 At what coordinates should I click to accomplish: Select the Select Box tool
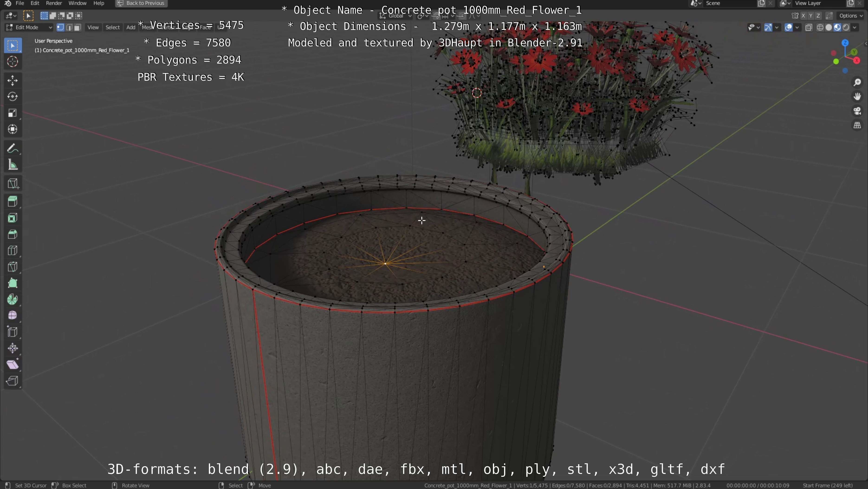tap(13, 45)
